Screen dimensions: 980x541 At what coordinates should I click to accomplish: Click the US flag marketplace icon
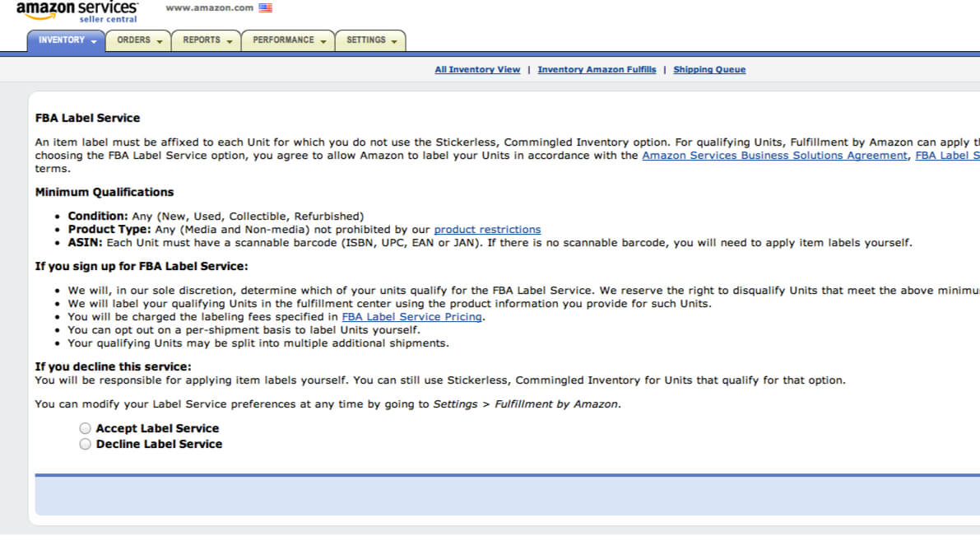265,7
